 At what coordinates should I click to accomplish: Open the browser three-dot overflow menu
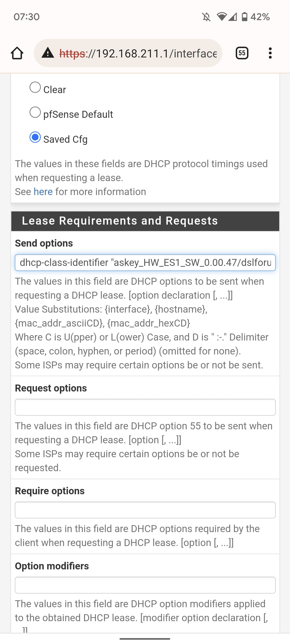click(270, 53)
